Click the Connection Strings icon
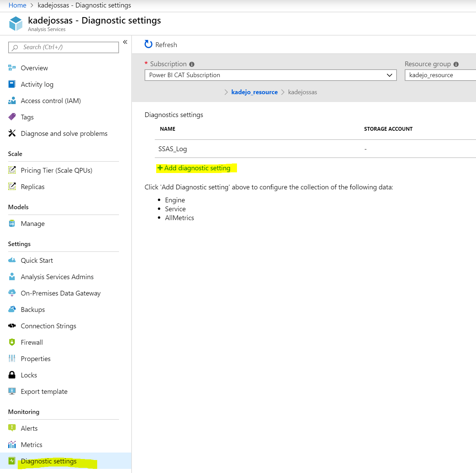 tap(12, 326)
